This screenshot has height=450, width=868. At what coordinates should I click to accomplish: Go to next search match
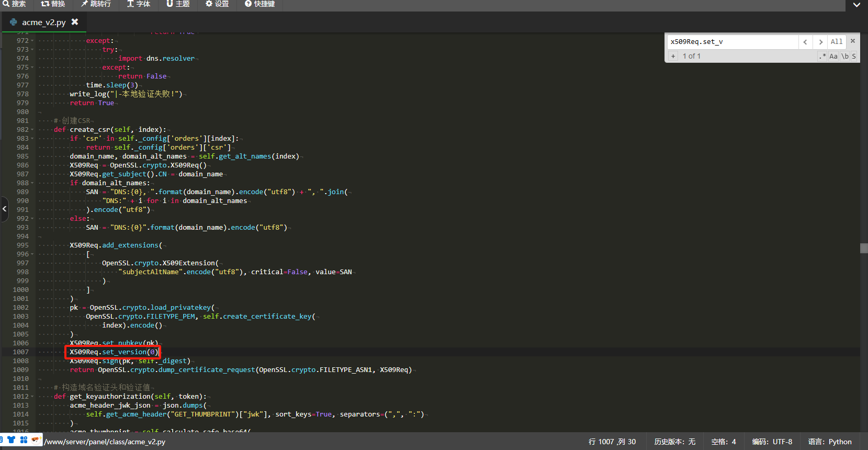coord(820,42)
